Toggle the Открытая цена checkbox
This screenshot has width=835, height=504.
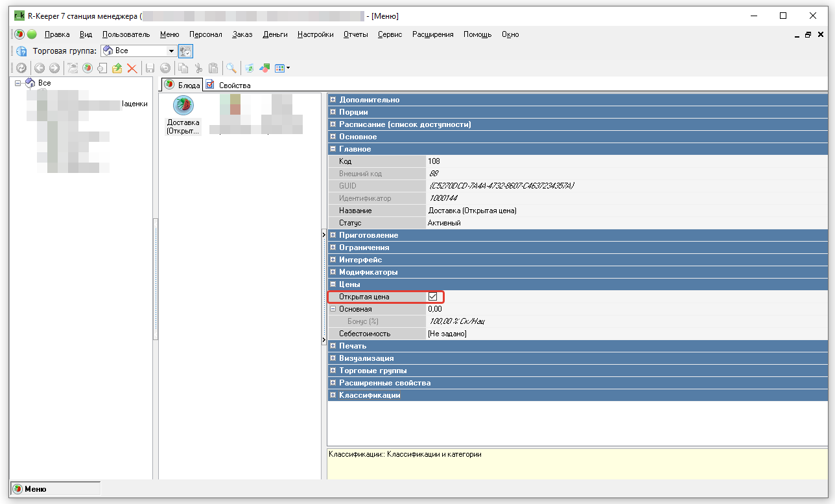433,297
